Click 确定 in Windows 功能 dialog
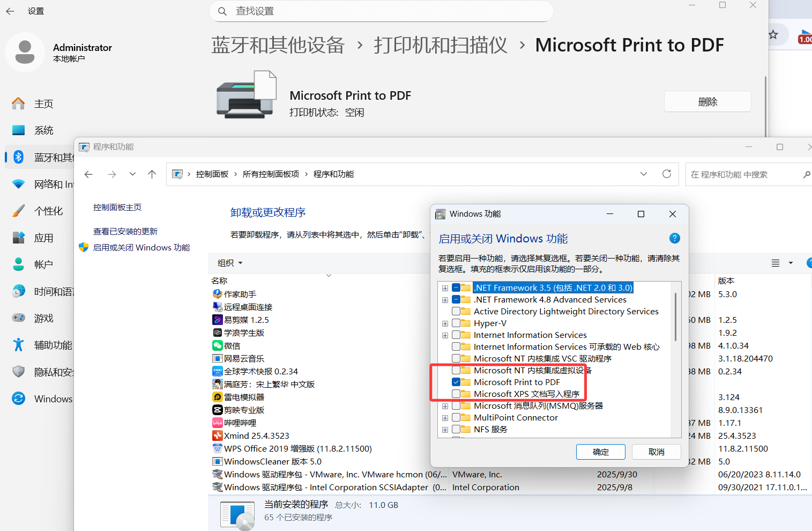The height and width of the screenshot is (531, 812). (601, 452)
